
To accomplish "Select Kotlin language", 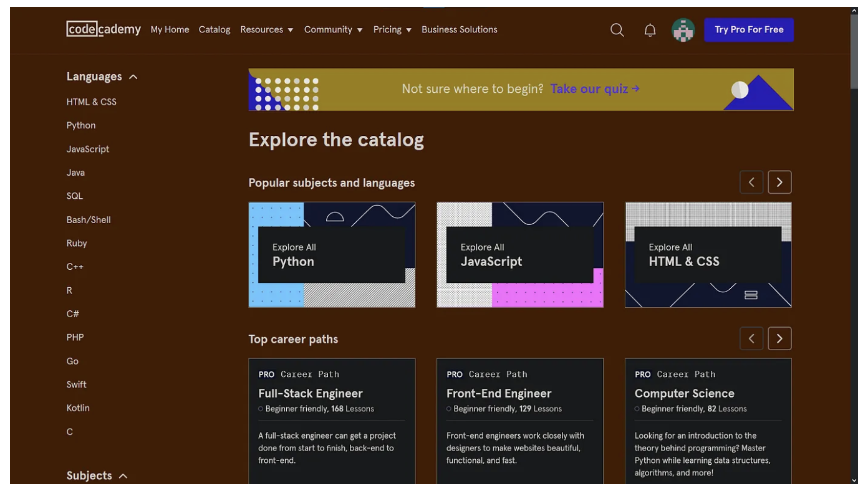I will coord(78,408).
